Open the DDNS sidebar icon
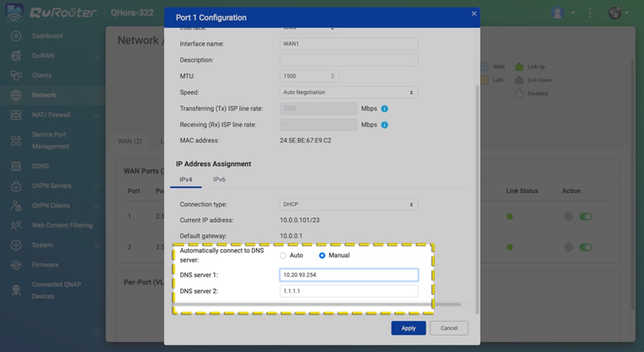 tap(16, 166)
